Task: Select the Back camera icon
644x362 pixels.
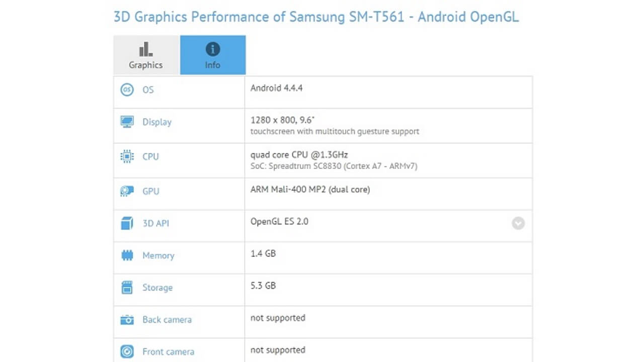Action: (x=127, y=319)
